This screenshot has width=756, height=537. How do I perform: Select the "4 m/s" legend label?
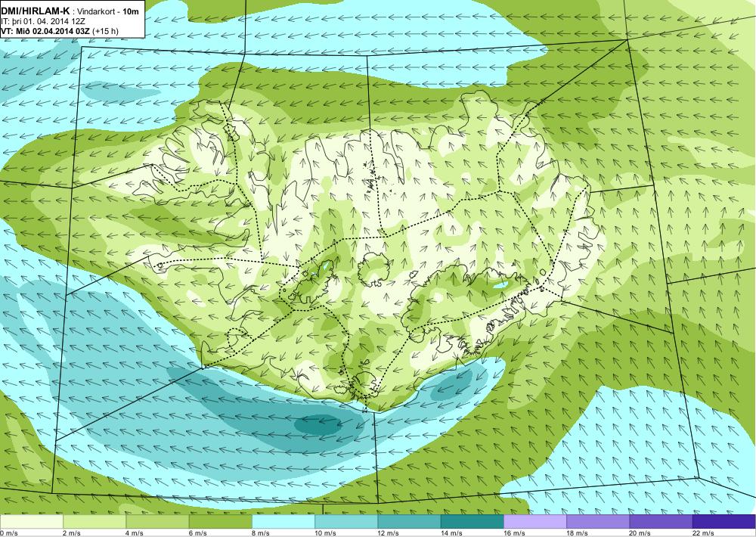point(135,532)
